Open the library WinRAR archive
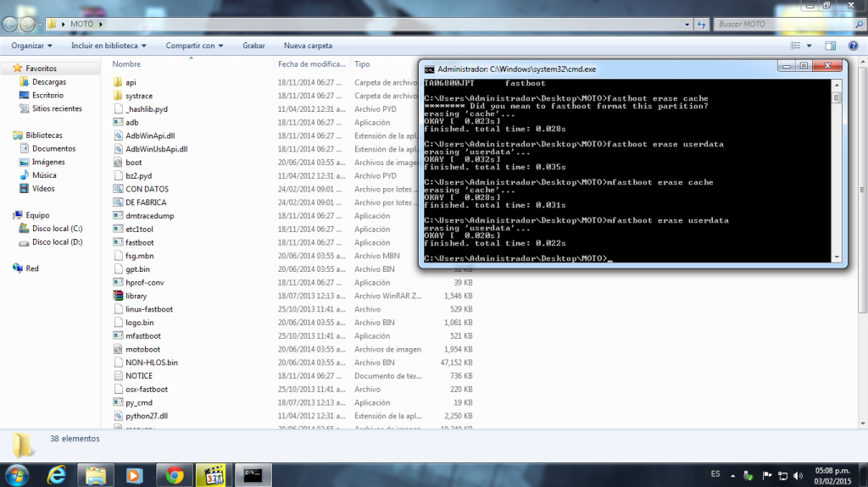This screenshot has height=487, width=868. click(x=136, y=296)
